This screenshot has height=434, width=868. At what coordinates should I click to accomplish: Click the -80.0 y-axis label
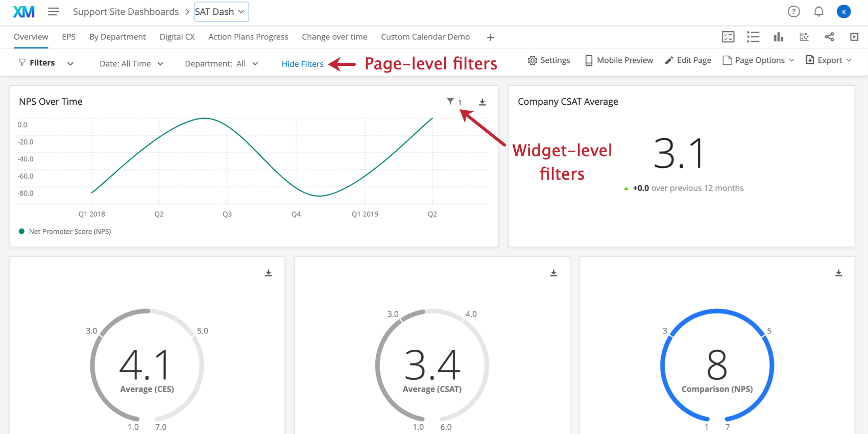pos(26,193)
